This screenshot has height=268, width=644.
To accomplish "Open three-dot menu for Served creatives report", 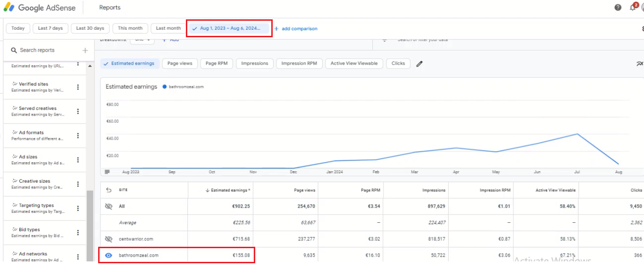I will (78, 111).
